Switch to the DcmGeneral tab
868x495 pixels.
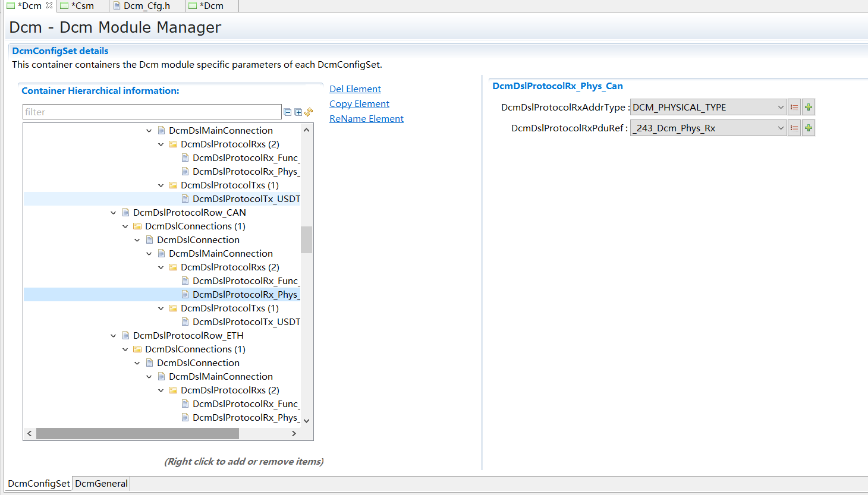(101, 483)
